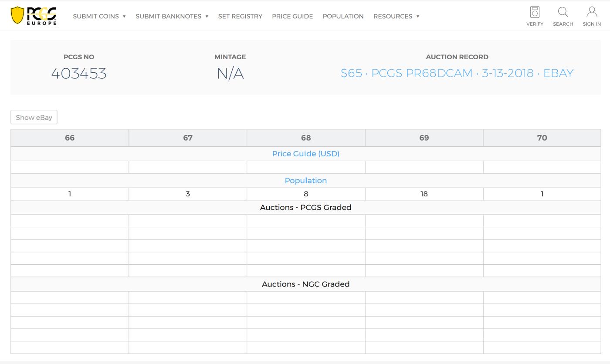Go to Set Registry page
The width and height of the screenshot is (610, 364).
(x=240, y=16)
